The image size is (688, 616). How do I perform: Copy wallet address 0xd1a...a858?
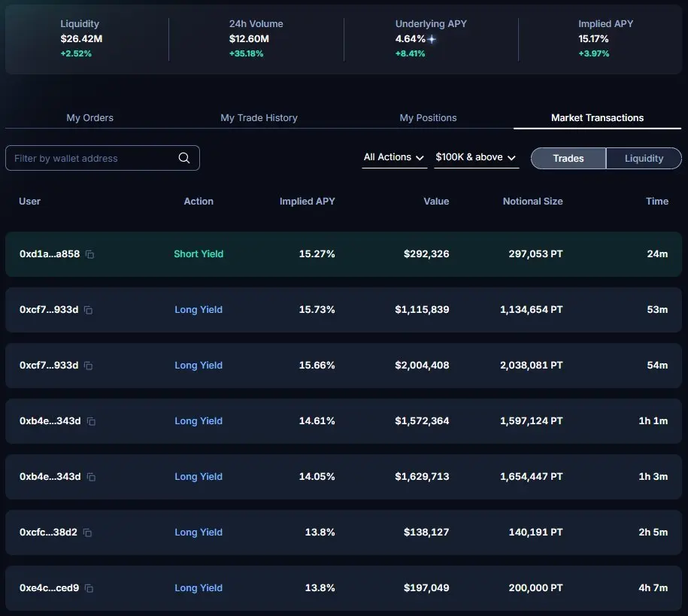[89, 254]
